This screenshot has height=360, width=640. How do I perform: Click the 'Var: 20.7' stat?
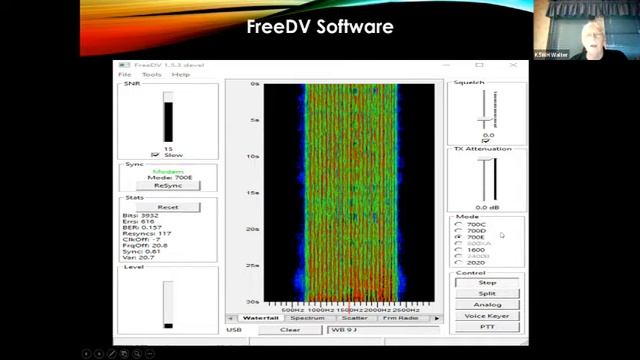coord(138,258)
